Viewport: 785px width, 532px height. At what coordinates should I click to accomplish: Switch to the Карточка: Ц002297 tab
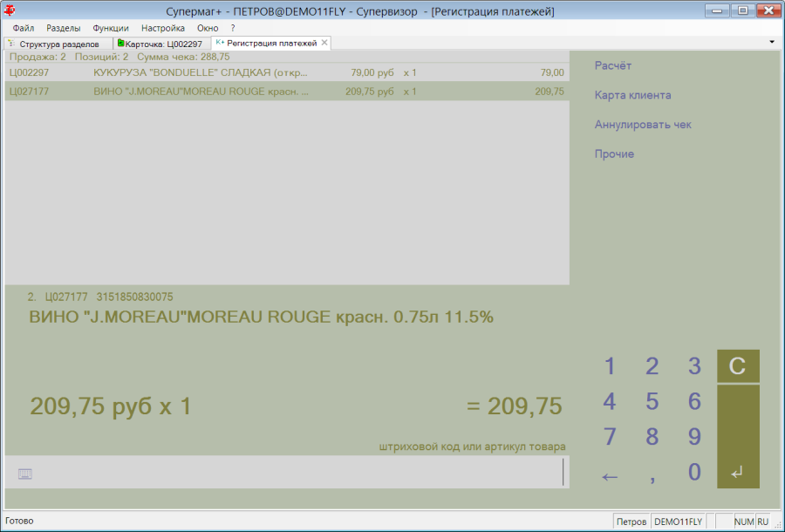[x=162, y=44]
